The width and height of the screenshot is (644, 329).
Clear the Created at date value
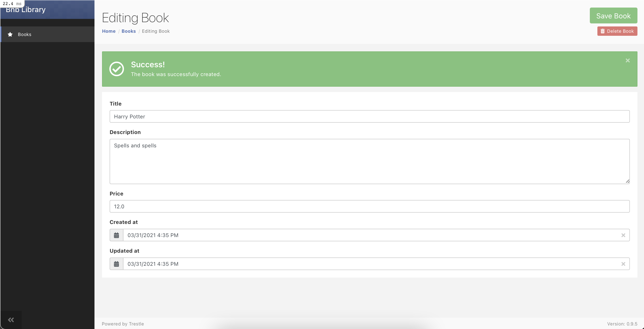pos(623,235)
